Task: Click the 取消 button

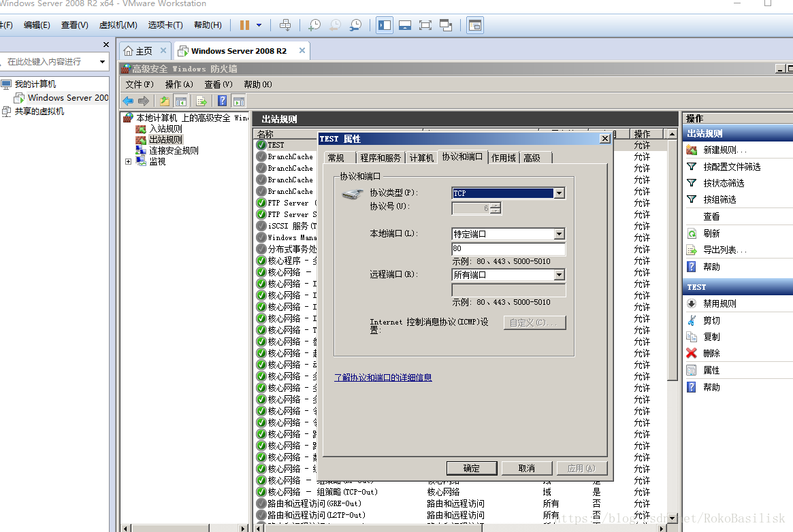Action: click(526, 468)
